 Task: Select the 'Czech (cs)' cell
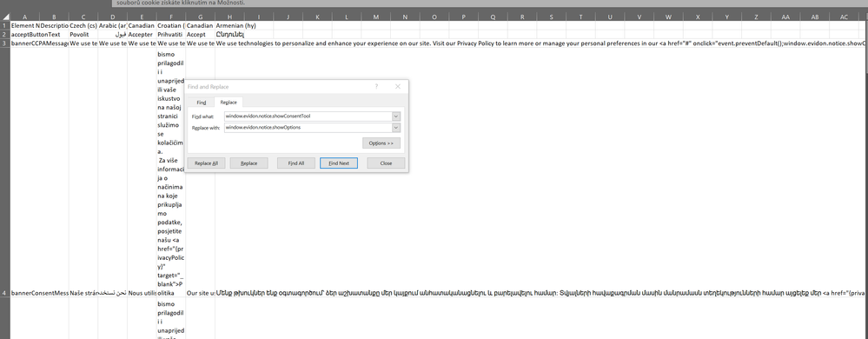tap(83, 25)
